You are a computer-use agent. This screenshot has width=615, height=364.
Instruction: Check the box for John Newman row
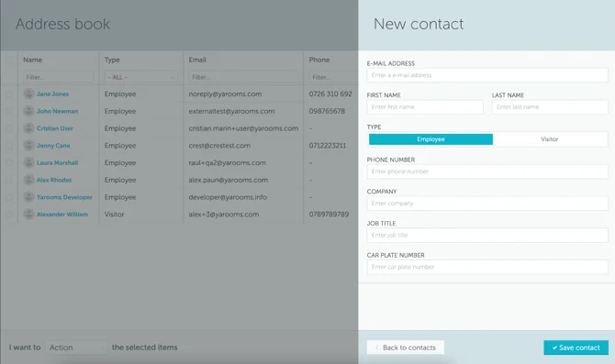(9, 111)
